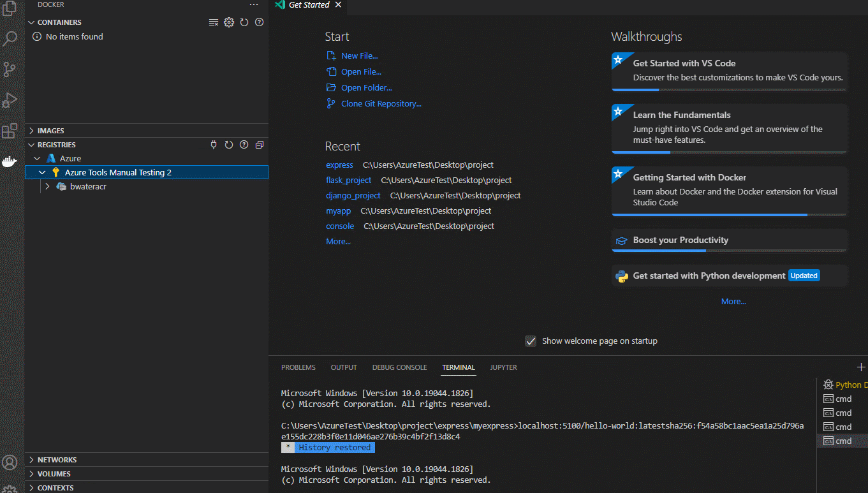Click the Open File link
The height and width of the screenshot is (493, 868).
click(x=361, y=72)
